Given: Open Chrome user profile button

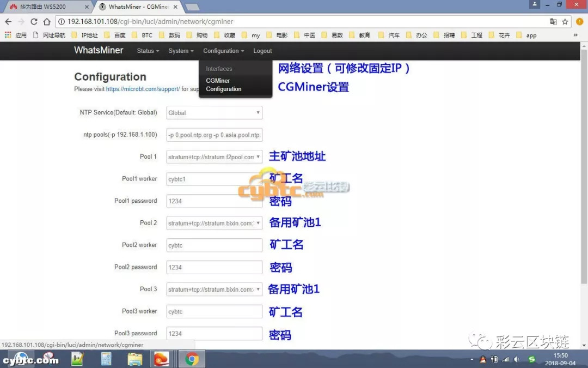Looking at the screenshot, I should click(x=535, y=4).
